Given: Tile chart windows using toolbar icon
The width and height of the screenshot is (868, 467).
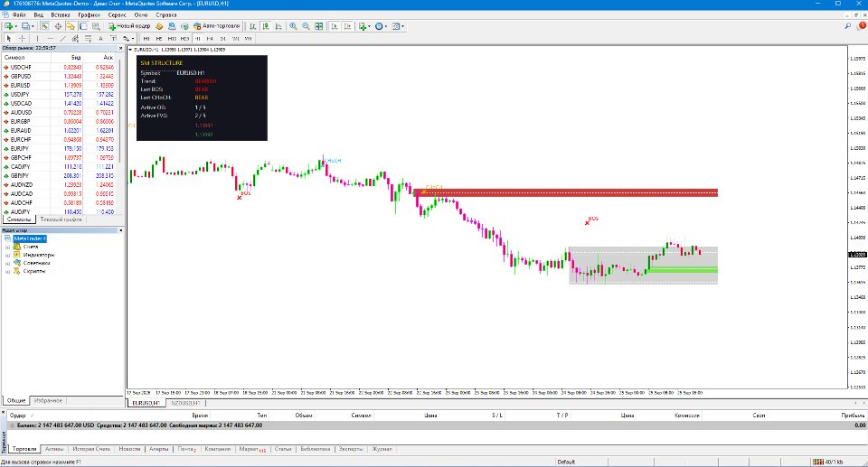Looking at the screenshot, I should pos(319,26).
